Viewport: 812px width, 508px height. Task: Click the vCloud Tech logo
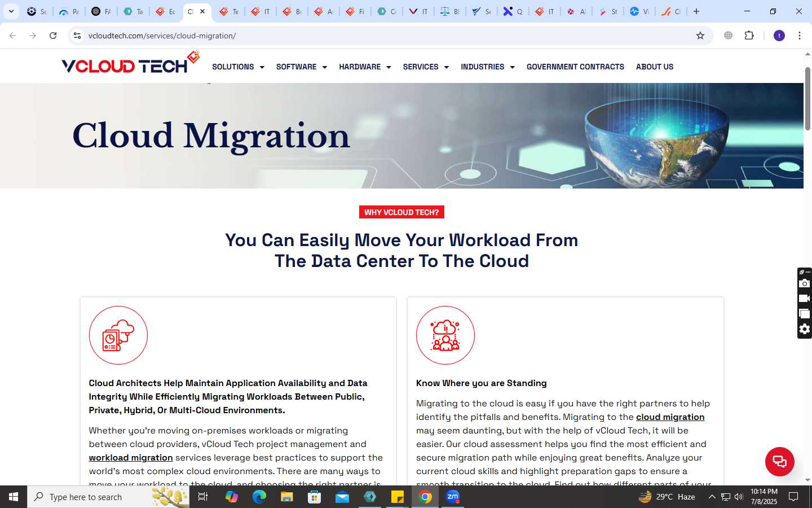click(130, 63)
